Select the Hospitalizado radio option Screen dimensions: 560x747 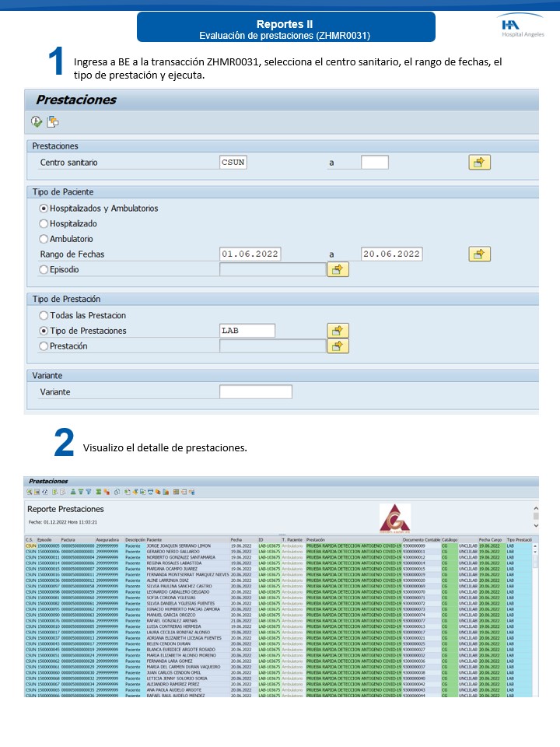tap(44, 223)
